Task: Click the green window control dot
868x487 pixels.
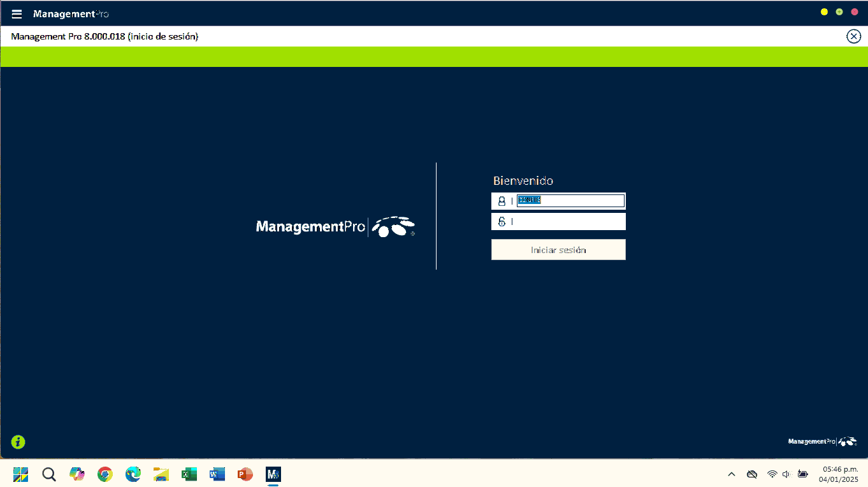Action: pyautogui.click(x=839, y=12)
